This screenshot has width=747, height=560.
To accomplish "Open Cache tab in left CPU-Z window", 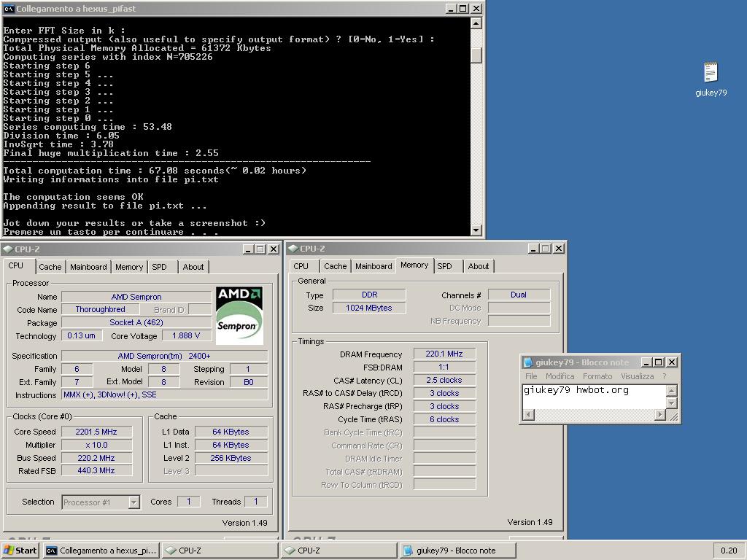I will [50, 267].
